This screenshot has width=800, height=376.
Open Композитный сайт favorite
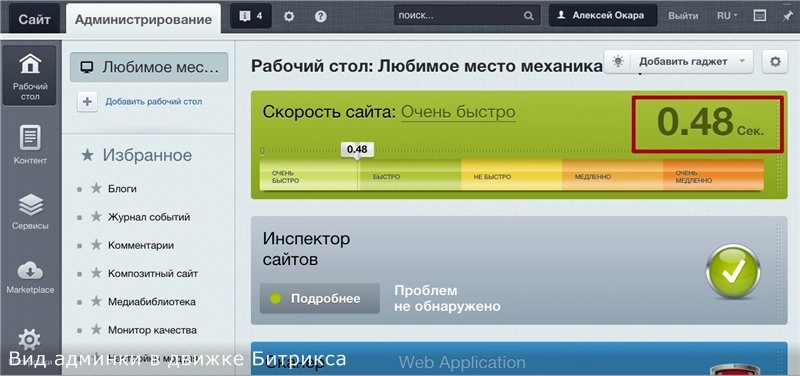click(153, 274)
